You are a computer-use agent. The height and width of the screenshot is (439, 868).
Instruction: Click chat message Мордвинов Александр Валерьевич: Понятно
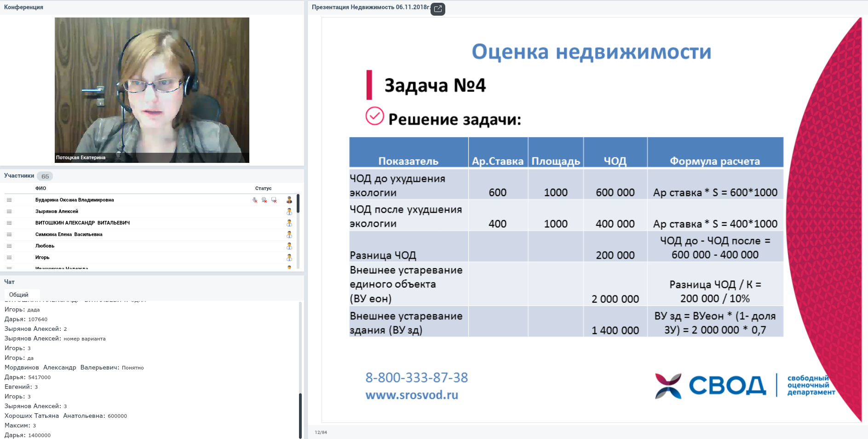(74, 367)
